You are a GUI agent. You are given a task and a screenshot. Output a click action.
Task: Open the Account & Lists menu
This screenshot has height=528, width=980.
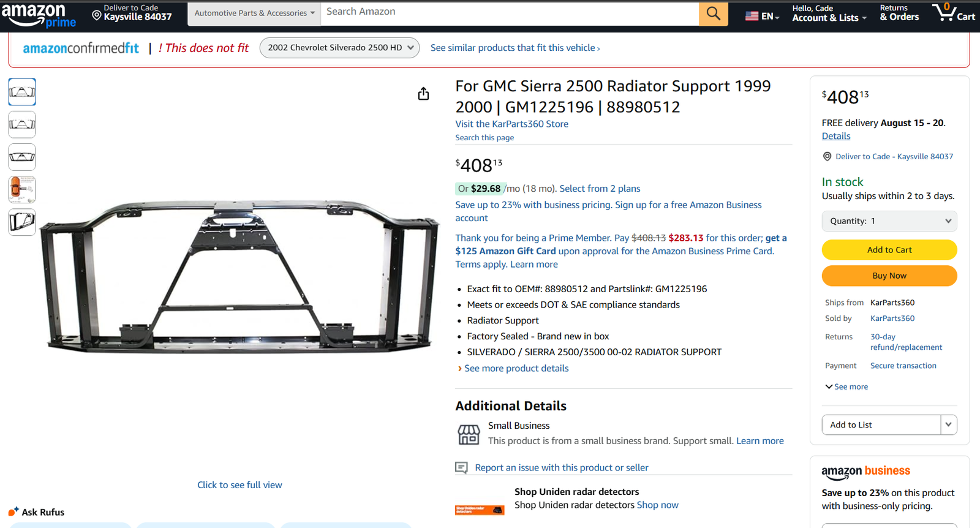pos(829,13)
